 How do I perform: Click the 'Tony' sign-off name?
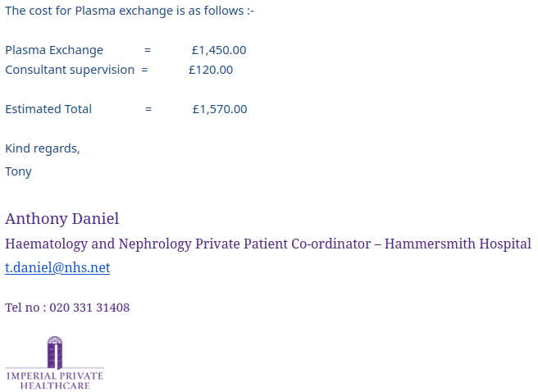[x=18, y=171]
